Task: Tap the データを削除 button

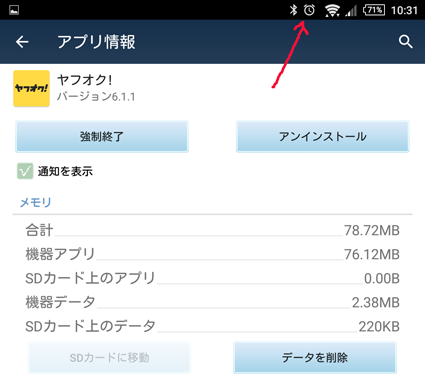Action: 315,357
